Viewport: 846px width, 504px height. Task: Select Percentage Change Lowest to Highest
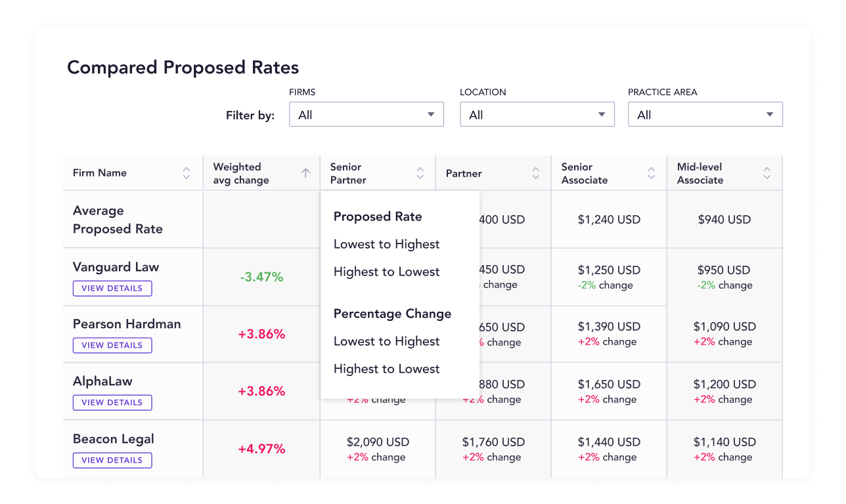pos(386,341)
